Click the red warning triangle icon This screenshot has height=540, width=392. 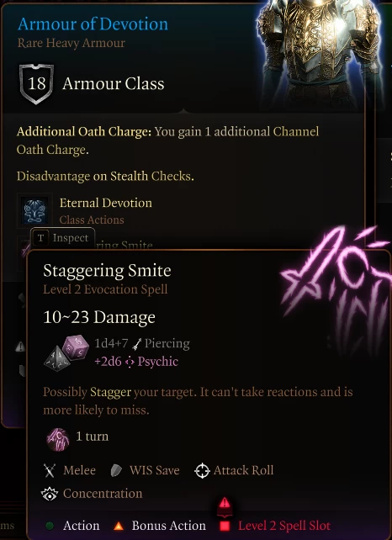click(x=225, y=503)
